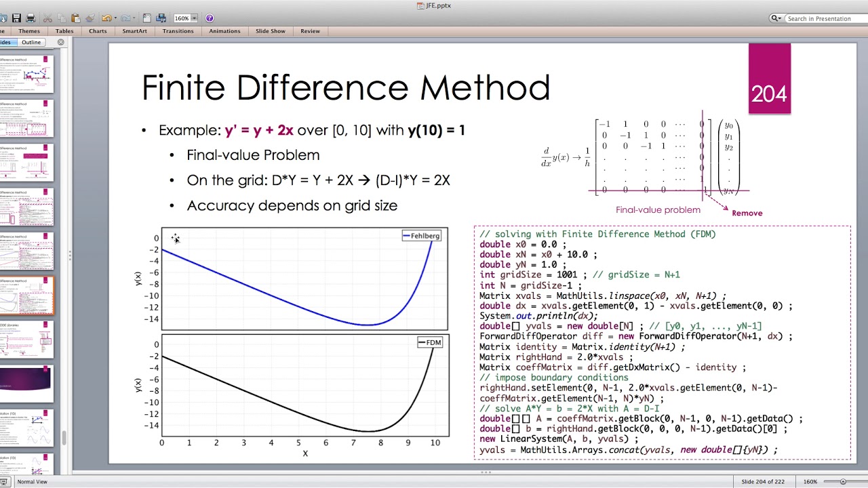Click the search magnifier icon
This screenshot has width=868, height=488.
[776, 18]
